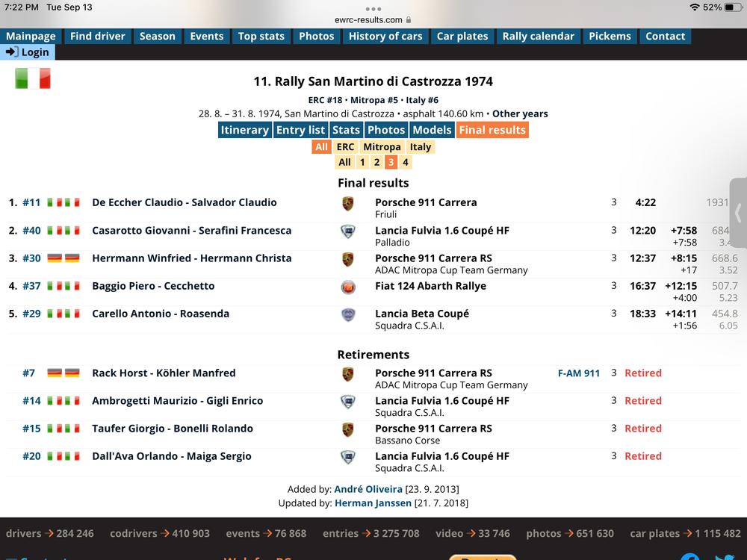
Task: Open Photos in the top navigation bar
Action: [316, 36]
